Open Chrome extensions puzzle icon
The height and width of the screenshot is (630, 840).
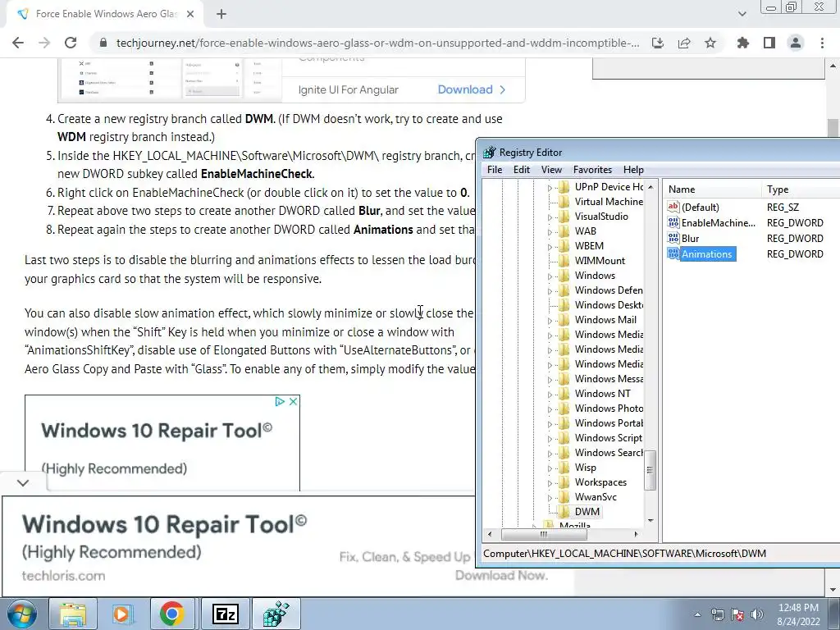(743, 43)
